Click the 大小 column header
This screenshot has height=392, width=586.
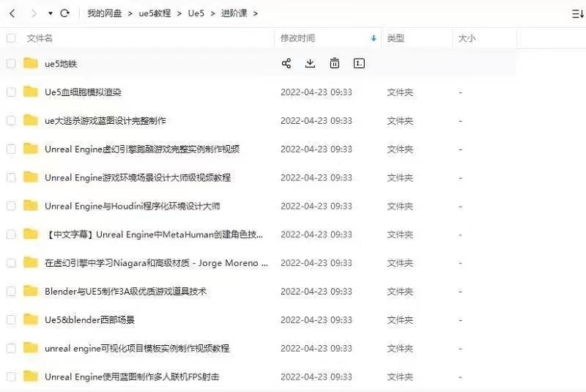tap(467, 38)
